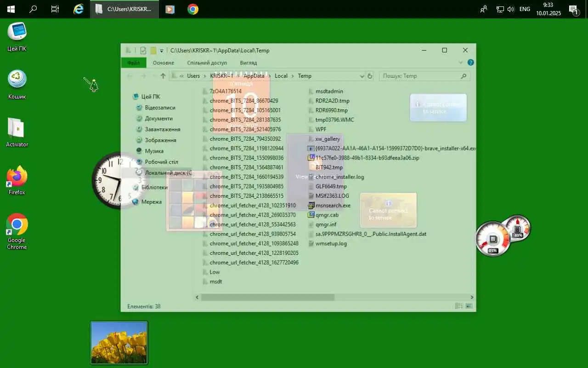
Task: Select Музика in navigation pane
Action: [x=150, y=151]
